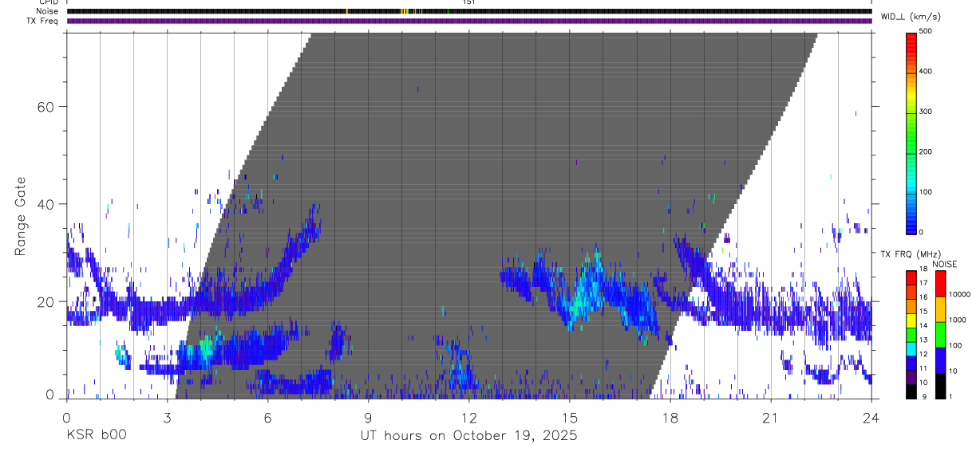Click the purple TX Freq strip above the plot
This screenshot has width=980, height=452.
pos(469,21)
